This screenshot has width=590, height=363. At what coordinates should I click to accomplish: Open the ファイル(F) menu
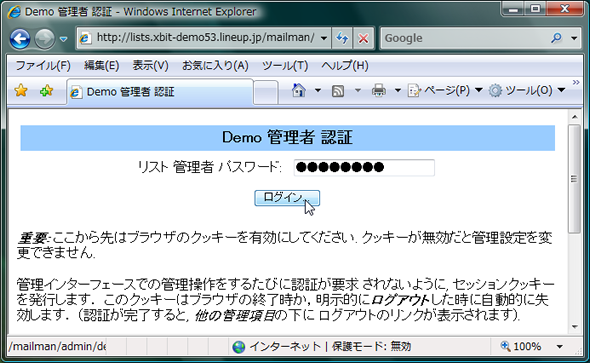pos(43,66)
